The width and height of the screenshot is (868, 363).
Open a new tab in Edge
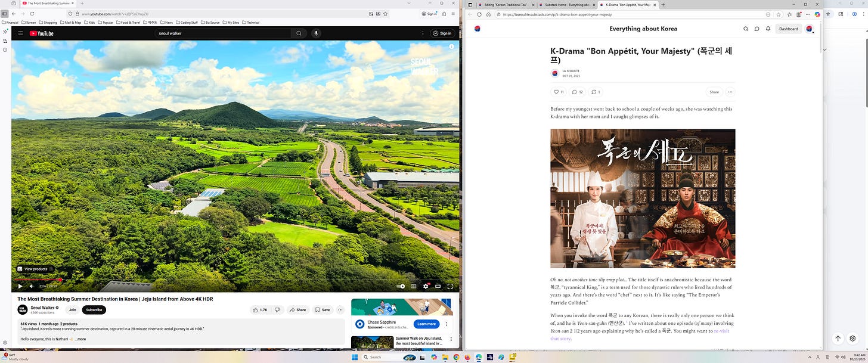tap(664, 4)
